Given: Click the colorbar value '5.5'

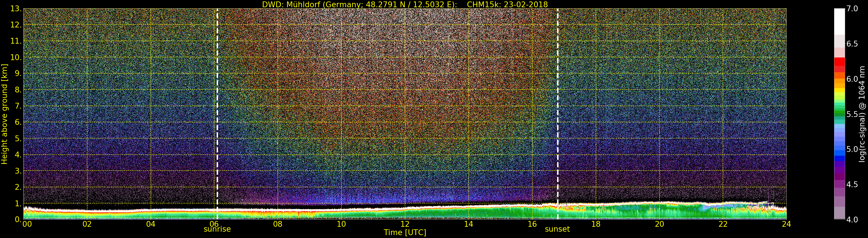Looking at the screenshot, I should tap(852, 114).
